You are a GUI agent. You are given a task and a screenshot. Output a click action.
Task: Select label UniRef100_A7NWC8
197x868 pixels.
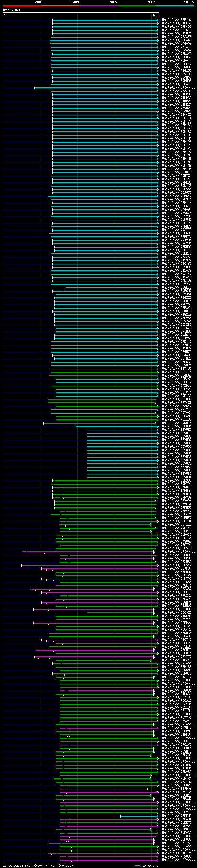[x=177, y=487]
